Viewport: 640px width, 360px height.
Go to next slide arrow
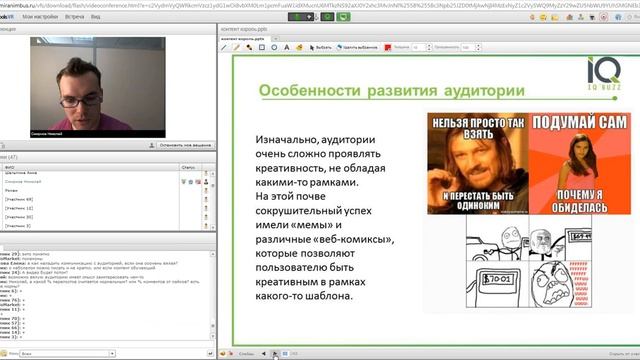275,353
